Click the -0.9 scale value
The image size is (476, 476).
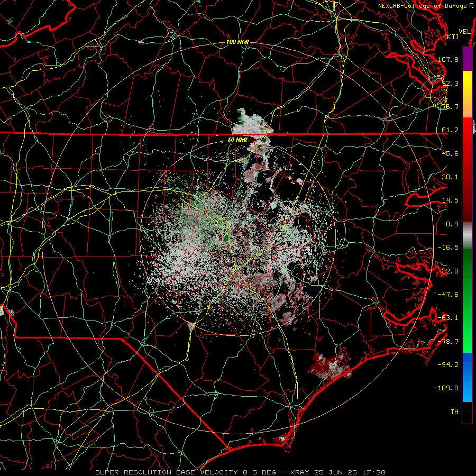click(450, 224)
